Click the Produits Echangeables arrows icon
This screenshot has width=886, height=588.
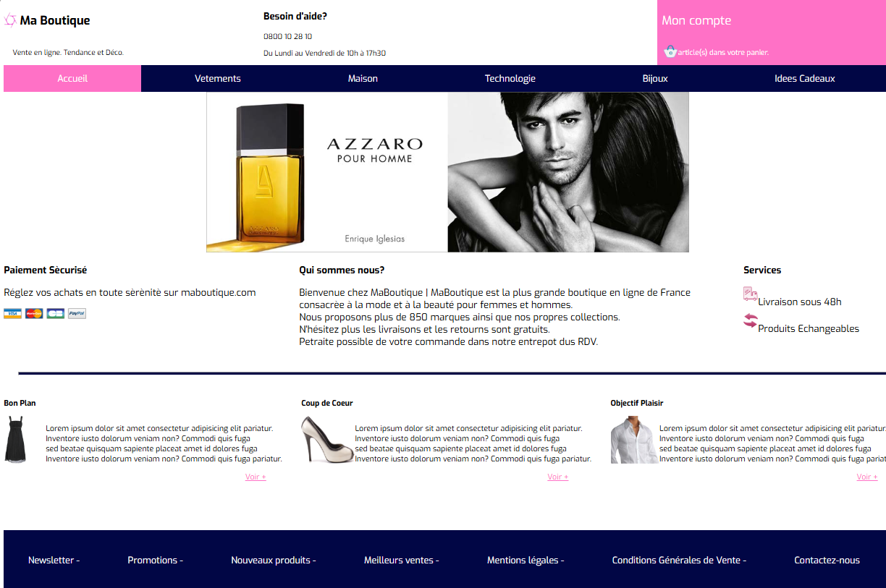[x=751, y=320]
